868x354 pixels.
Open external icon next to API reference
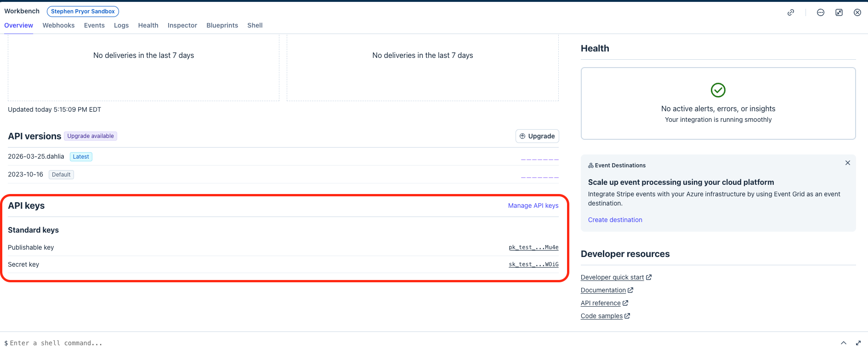click(x=625, y=303)
